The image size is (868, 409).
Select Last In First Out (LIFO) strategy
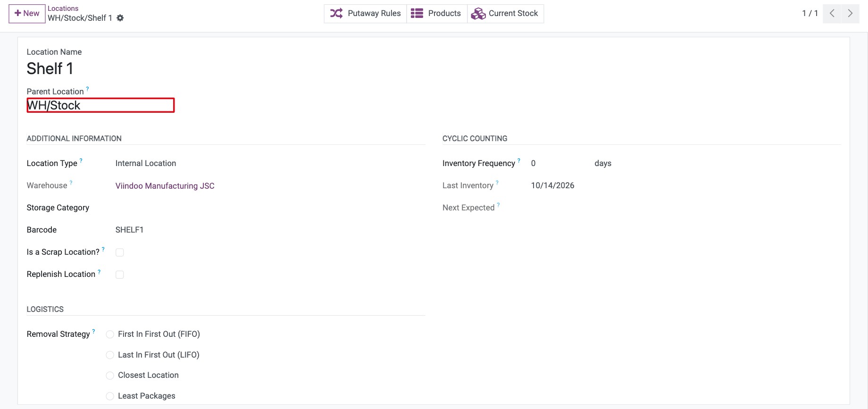click(x=110, y=355)
